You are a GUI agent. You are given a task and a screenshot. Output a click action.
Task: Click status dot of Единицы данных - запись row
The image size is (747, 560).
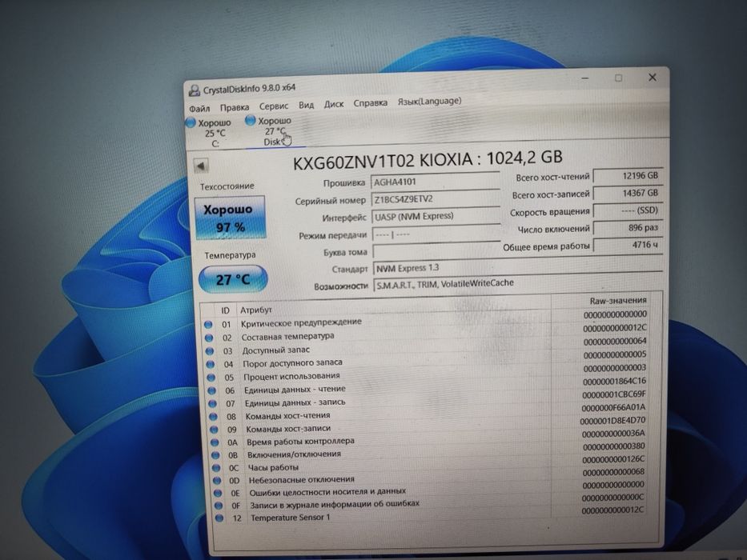point(212,404)
